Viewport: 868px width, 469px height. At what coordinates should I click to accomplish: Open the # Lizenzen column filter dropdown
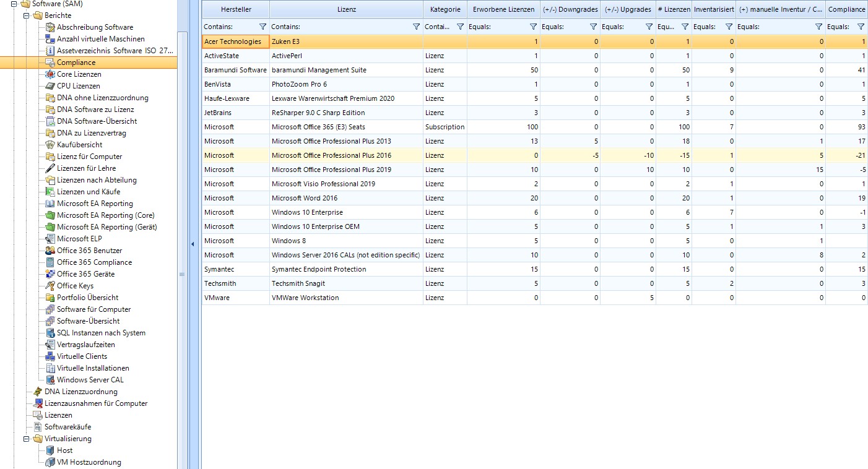click(x=684, y=27)
